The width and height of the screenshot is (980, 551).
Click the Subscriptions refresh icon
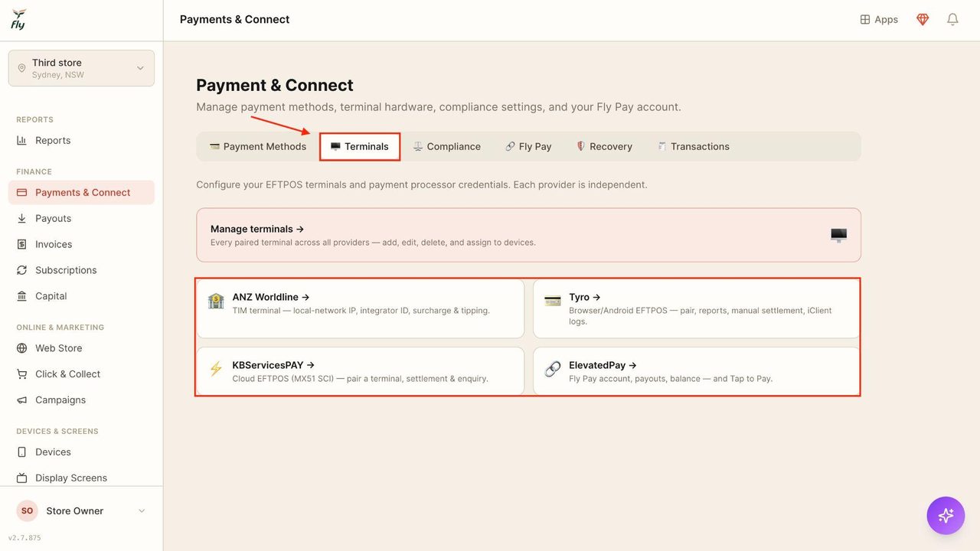[21, 271]
